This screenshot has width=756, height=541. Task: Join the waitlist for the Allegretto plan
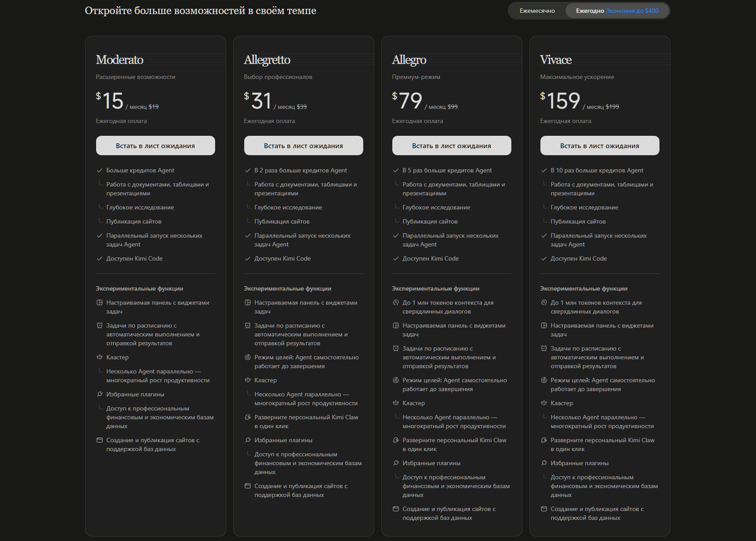tap(303, 146)
